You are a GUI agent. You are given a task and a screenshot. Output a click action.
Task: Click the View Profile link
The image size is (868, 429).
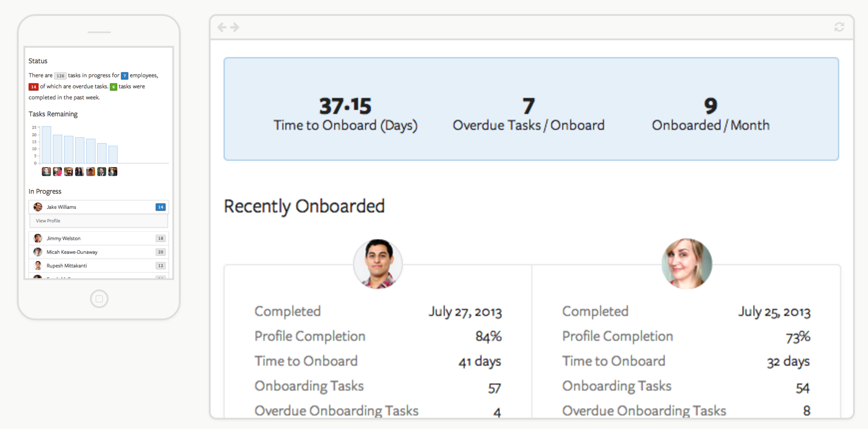[x=48, y=221]
